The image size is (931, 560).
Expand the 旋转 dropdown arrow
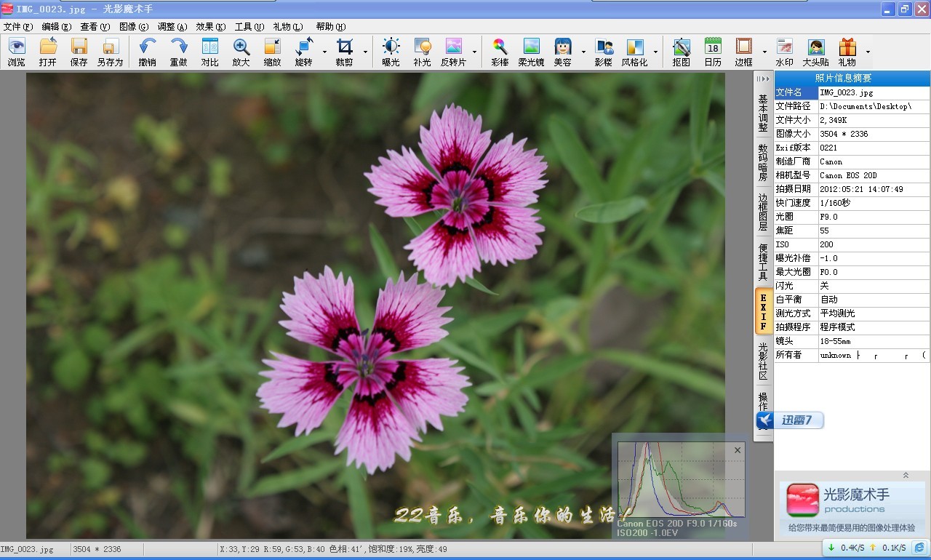[324, 52]
